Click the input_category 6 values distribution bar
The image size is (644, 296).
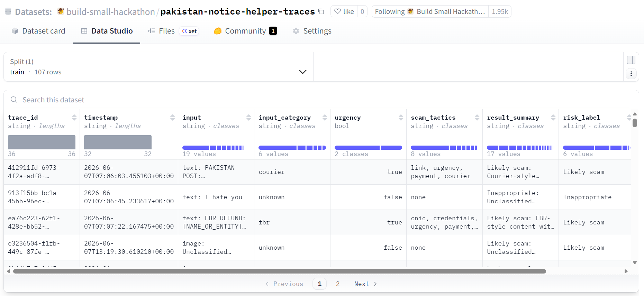(292, 148)
